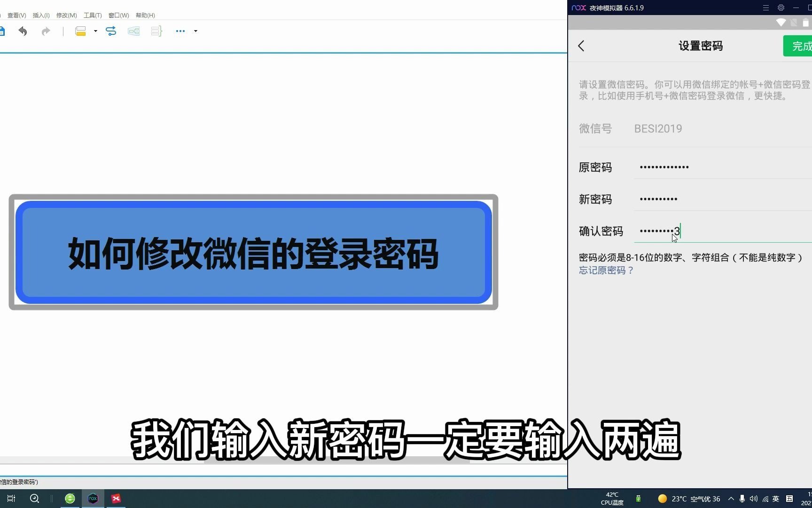
Task: Open Task View from the Windows taskbar
Action: tap(11, 499)
